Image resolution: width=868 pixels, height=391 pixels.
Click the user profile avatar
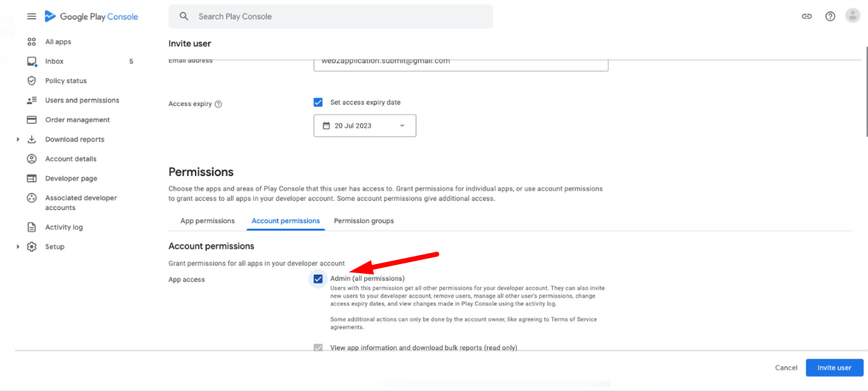(x=853, y=16)
